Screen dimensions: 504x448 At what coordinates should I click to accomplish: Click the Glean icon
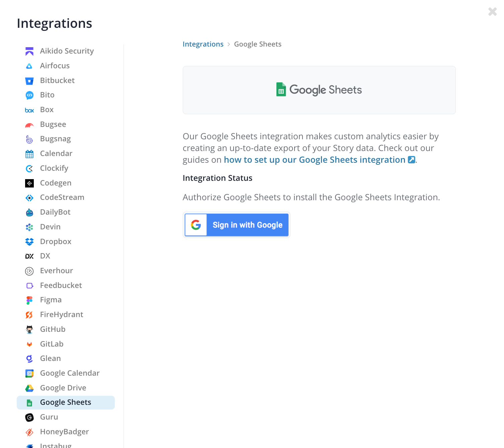(x=29, y=359)
